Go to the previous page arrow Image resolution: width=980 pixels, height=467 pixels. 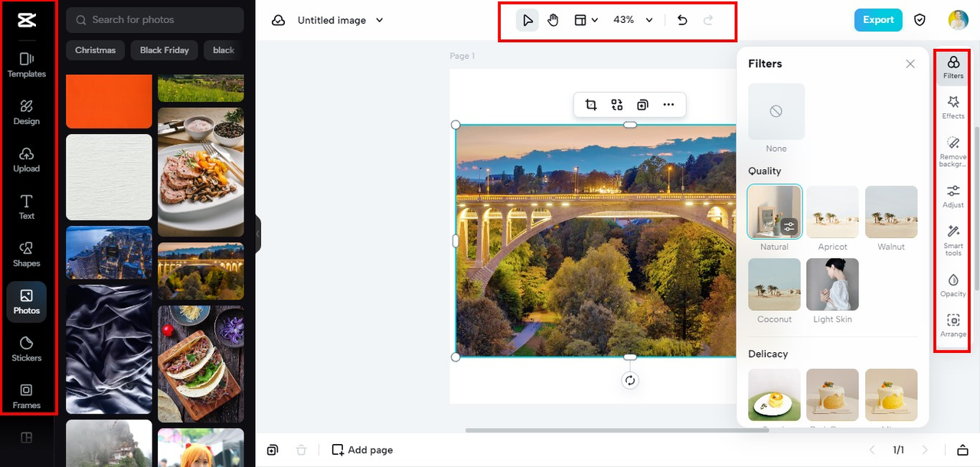(871, 450)
